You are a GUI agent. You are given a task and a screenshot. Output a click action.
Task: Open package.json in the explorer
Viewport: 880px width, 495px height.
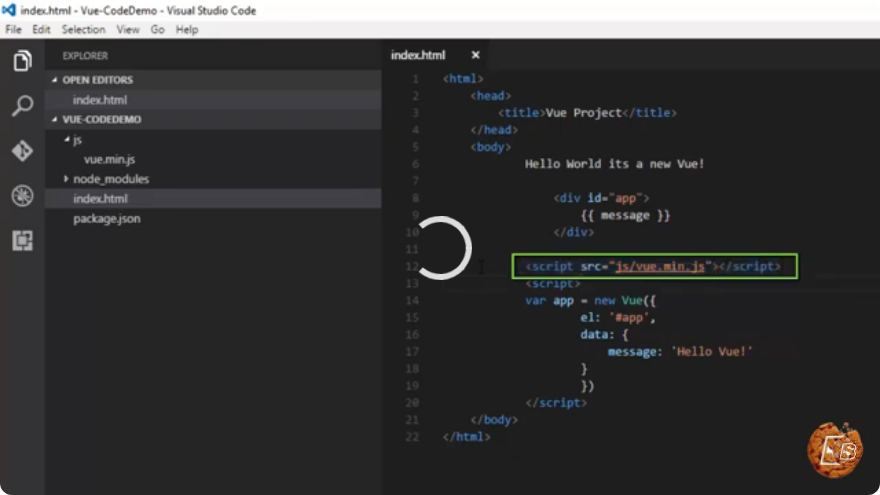click(x=107, y=219)
